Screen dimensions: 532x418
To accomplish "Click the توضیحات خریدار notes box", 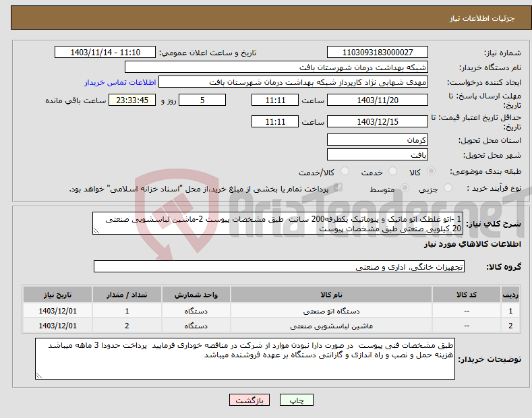I will (245, 359).
